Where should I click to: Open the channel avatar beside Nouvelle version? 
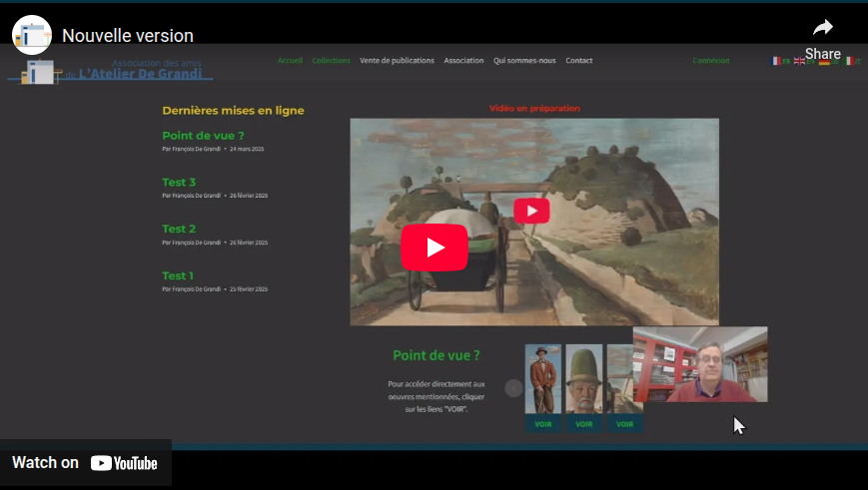tap(32, 35)
